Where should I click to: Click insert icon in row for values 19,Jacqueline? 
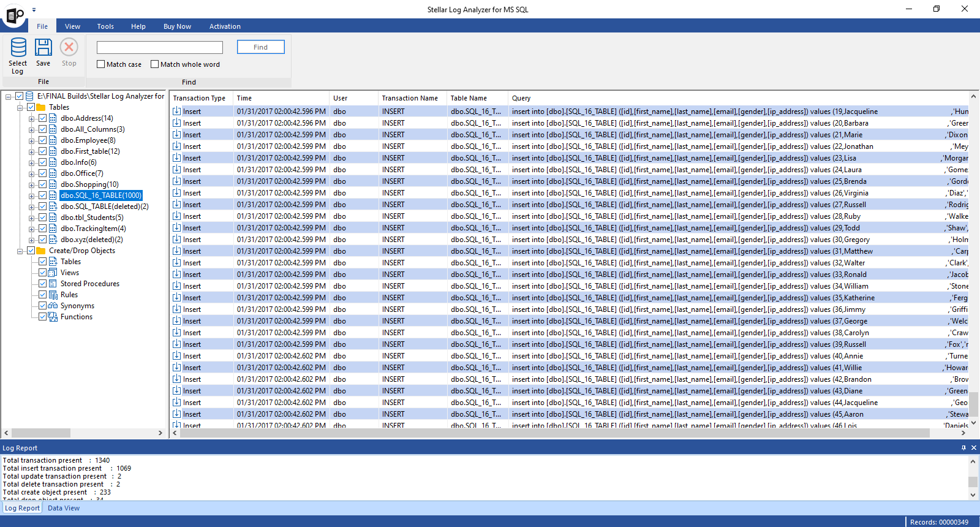pyautogui.click(x=176, y=112)
